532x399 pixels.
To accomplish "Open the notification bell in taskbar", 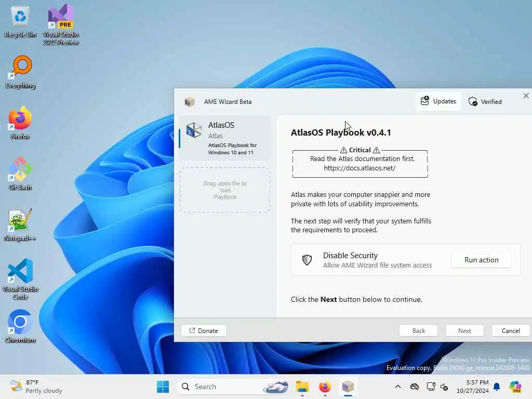I will (497, 387).
